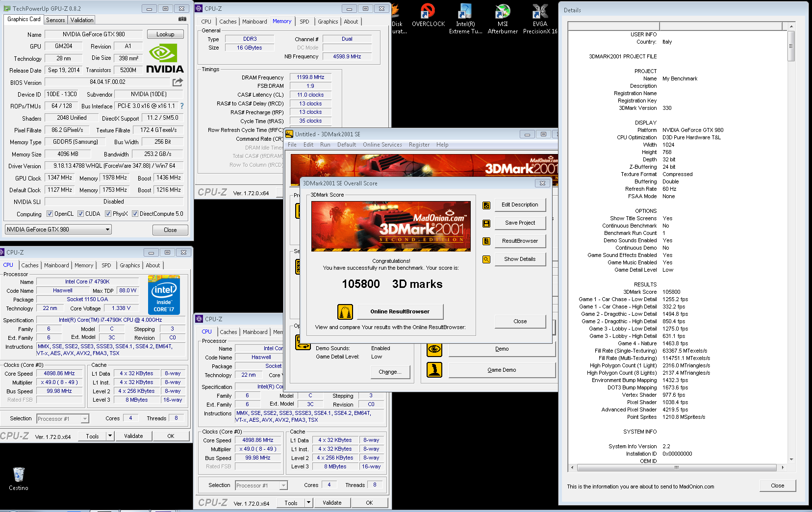This screenshot has height=512, width=812.
Task: Click OK in bottom-middle CPU-Z window
Action: 369,503
